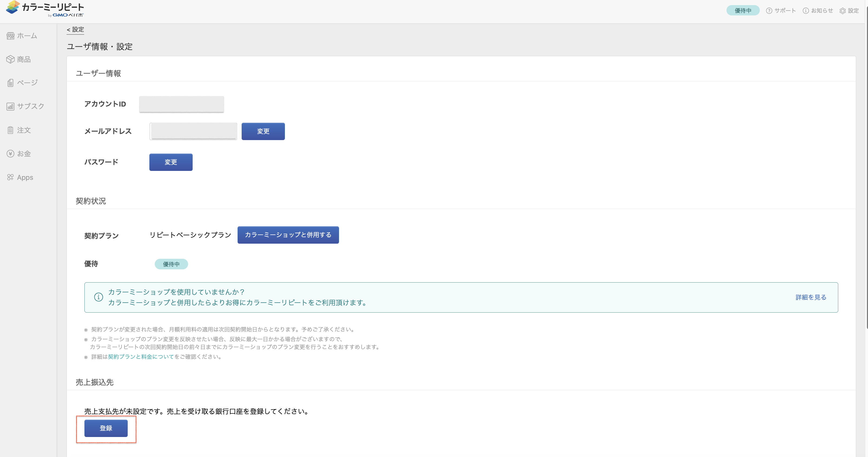Open the サブスク chart icon in sidebar
The image size is (868, 457).
(x=11, y=107)
